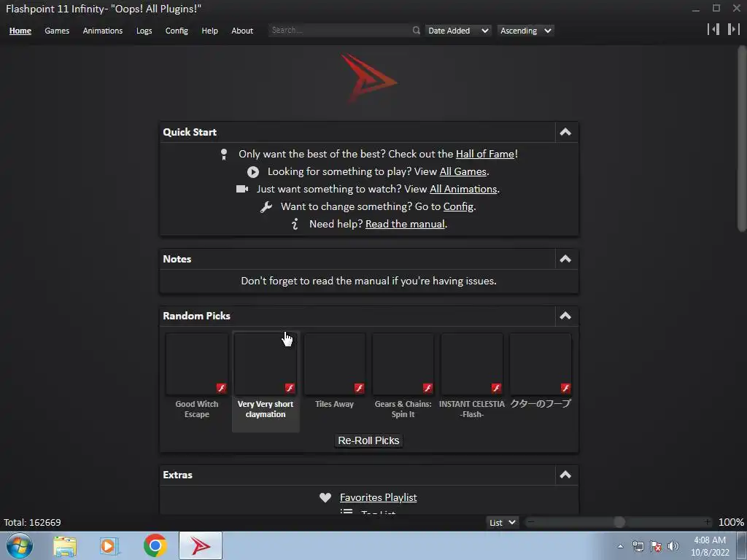Collapse the Extras section

[x=565, y=475]
